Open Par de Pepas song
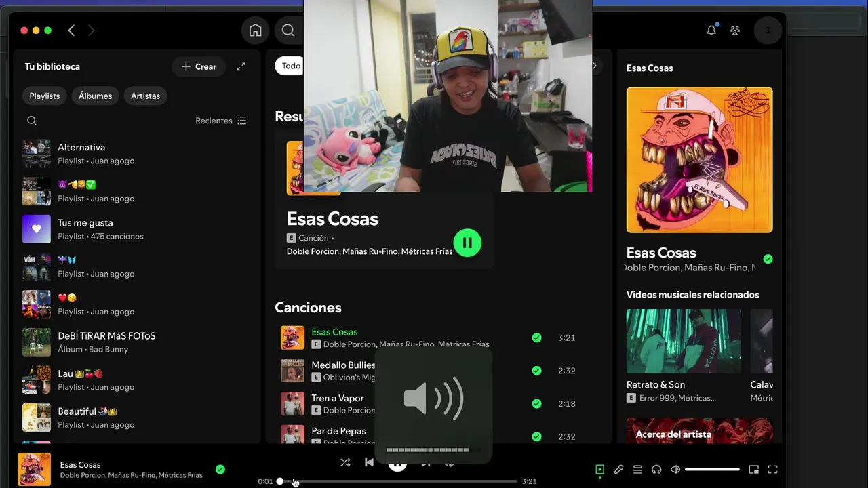The height and width of the screenshot is (488, 868). click(x=338, y=431)
